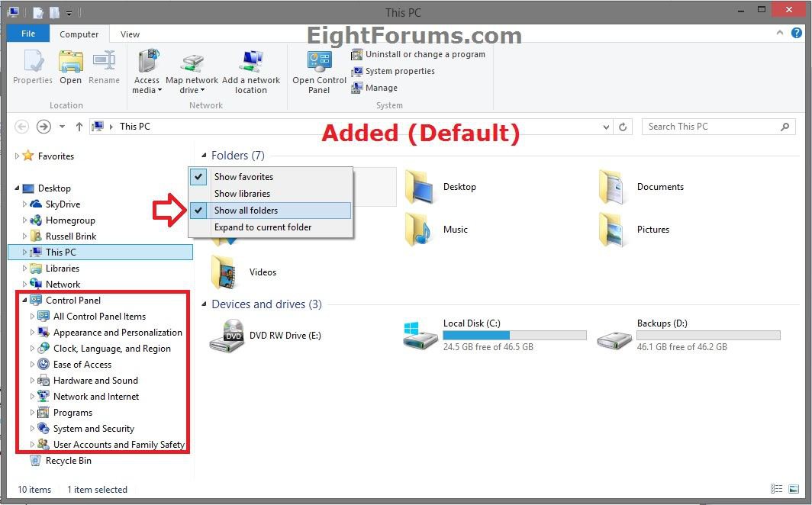Open the Pictures folder icon
This screenshot has height=505, width=812.
point(613,229)
